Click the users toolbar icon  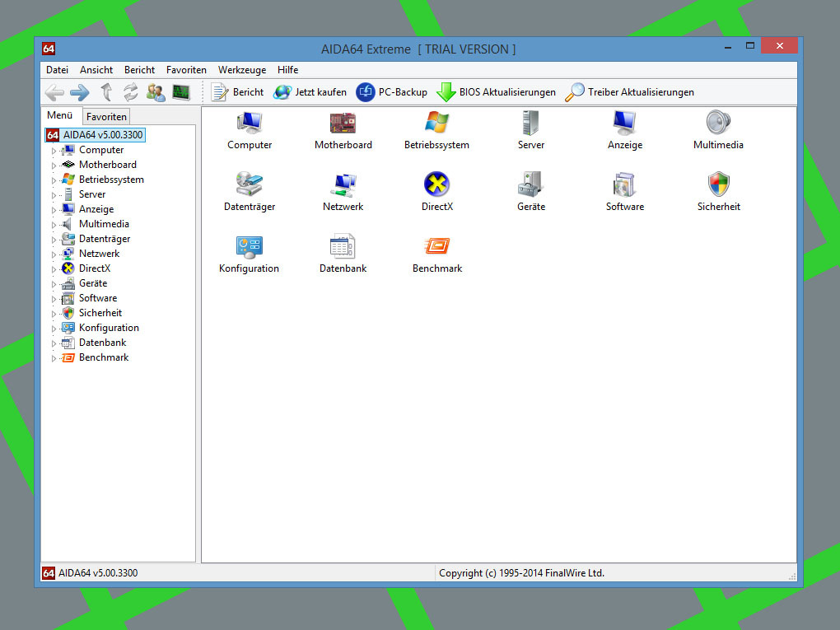[x=156, y=92]
